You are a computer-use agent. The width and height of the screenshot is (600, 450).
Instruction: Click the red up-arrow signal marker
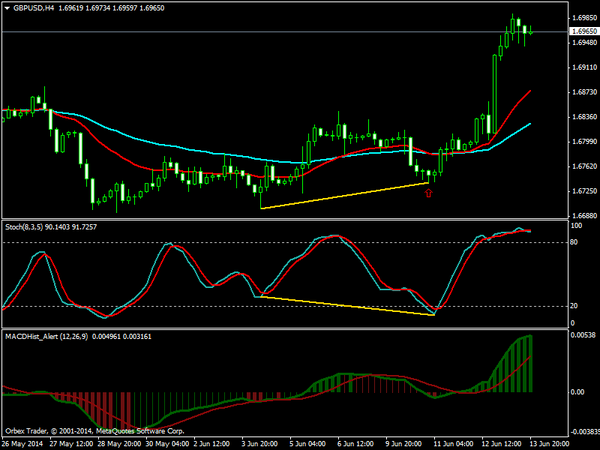pyautogui.click(x=428, y=193)
